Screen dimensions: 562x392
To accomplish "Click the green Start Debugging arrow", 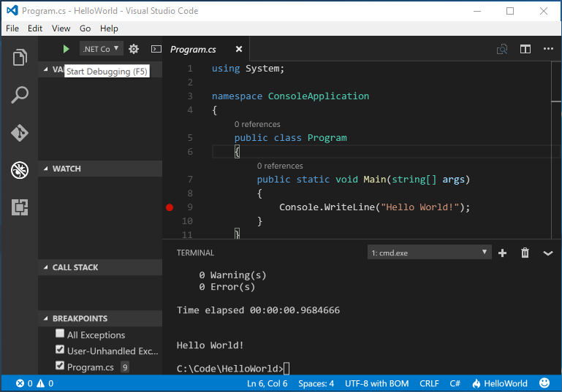I will (66, 49).
